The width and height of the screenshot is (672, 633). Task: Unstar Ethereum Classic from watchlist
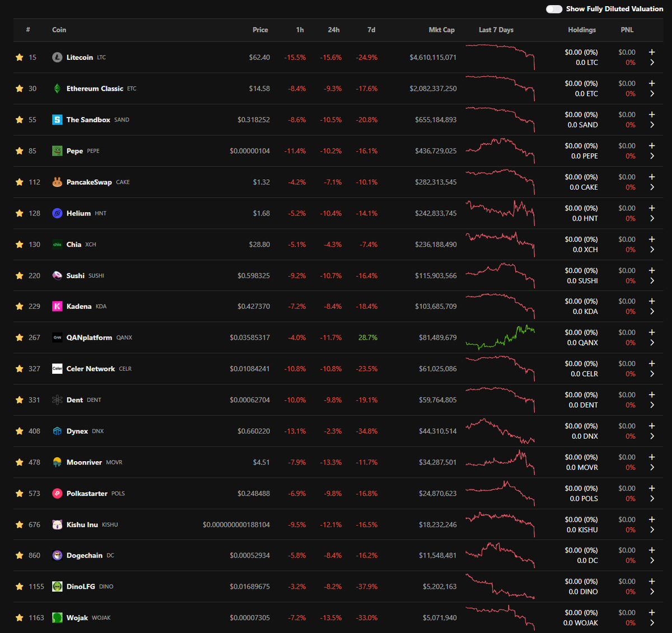(20, 88)
